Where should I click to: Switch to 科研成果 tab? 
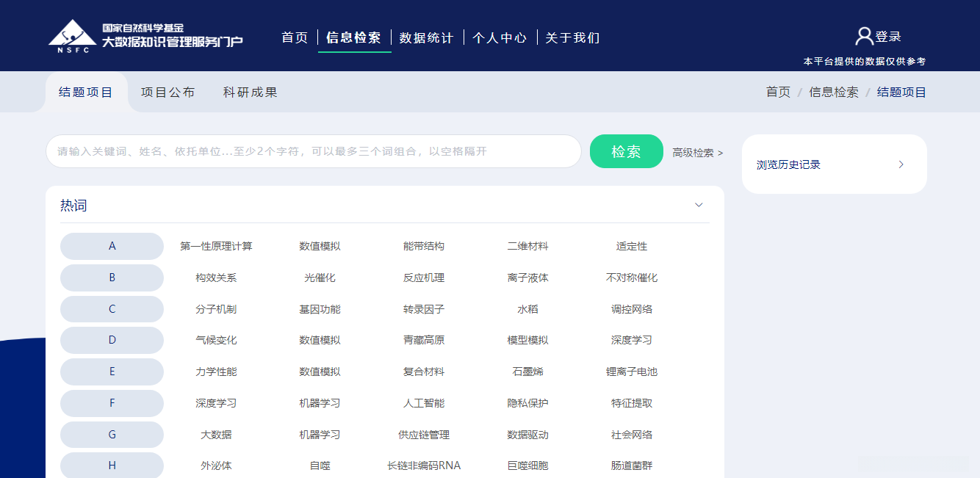(x=251, y=93)
